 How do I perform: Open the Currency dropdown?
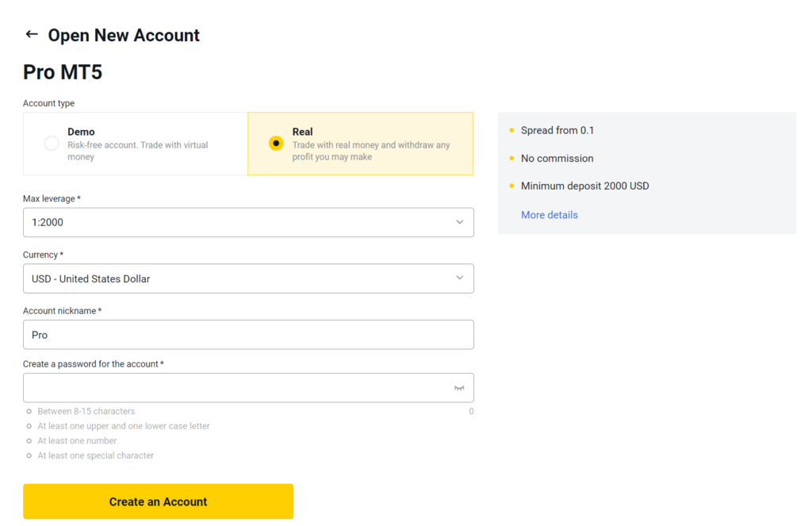(x=248, y=278)
